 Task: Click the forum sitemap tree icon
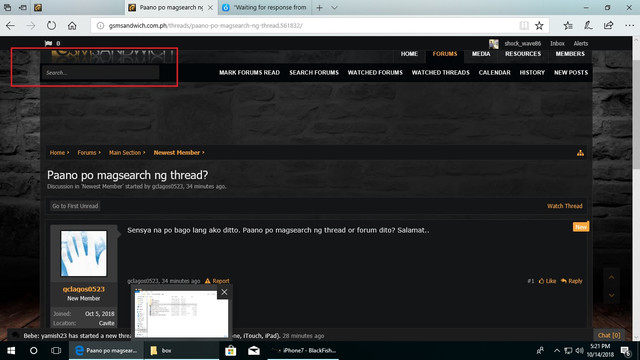pos(580,153)
